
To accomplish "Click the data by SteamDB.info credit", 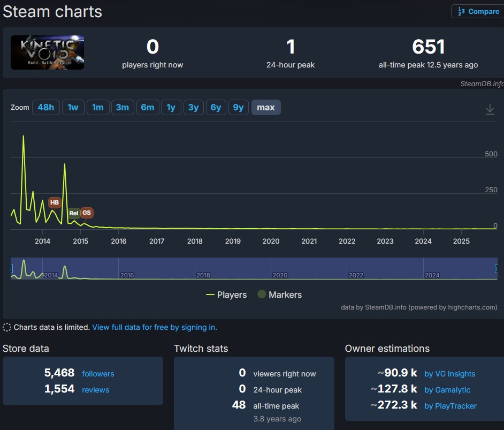I will [x=419, y=307].
